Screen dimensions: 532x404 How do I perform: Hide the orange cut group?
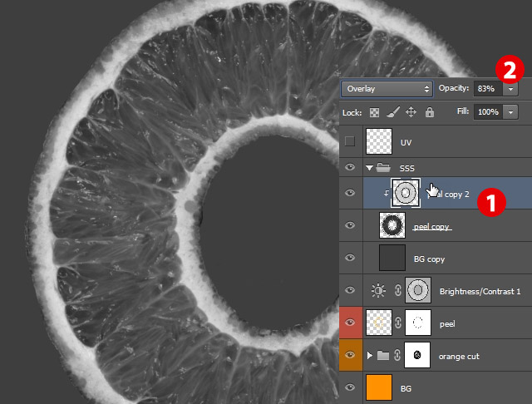point(350,355)
